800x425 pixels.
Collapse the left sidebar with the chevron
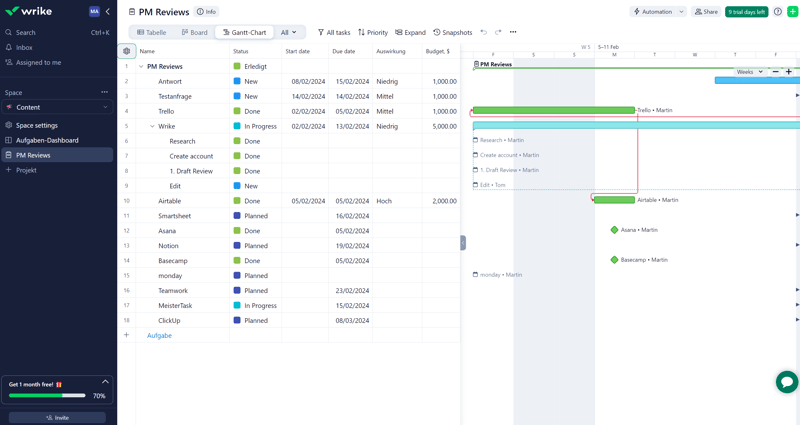tap(108, 11)
